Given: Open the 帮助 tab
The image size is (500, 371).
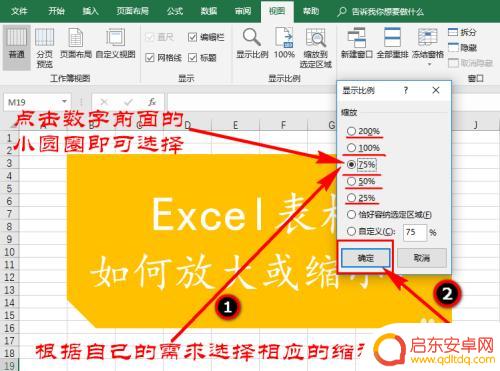Looking at the screenshot, I should click(311, 12).
